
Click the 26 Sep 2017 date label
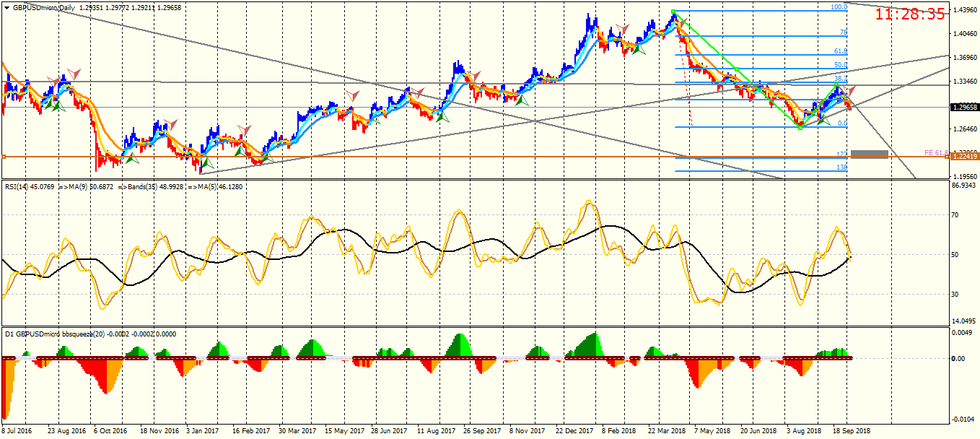(x=481, y=430)
